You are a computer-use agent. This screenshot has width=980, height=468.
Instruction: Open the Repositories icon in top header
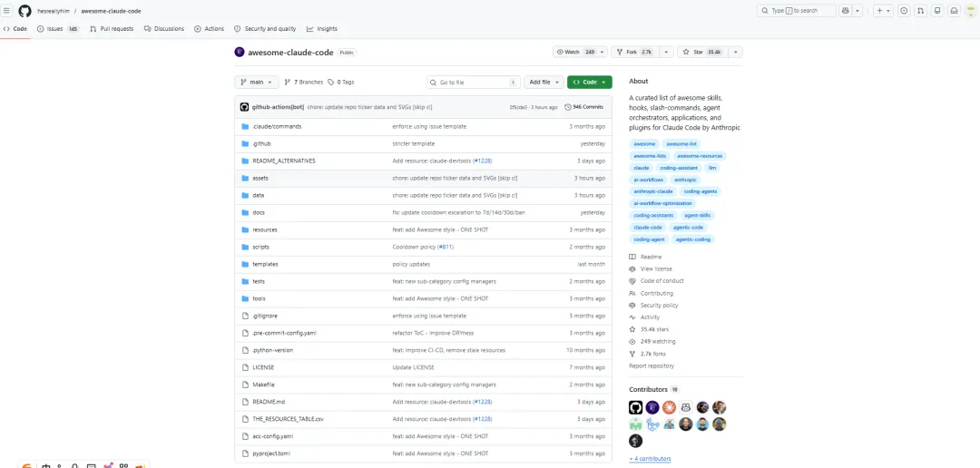(937, 11)
